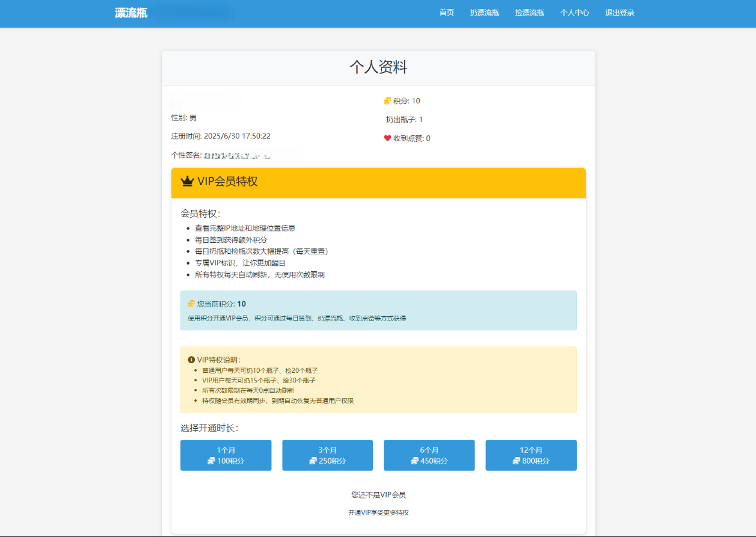Open the 捡漂流瓶 page
The height and width of the screenshot is (537, 756).
[x=529, y=13]
